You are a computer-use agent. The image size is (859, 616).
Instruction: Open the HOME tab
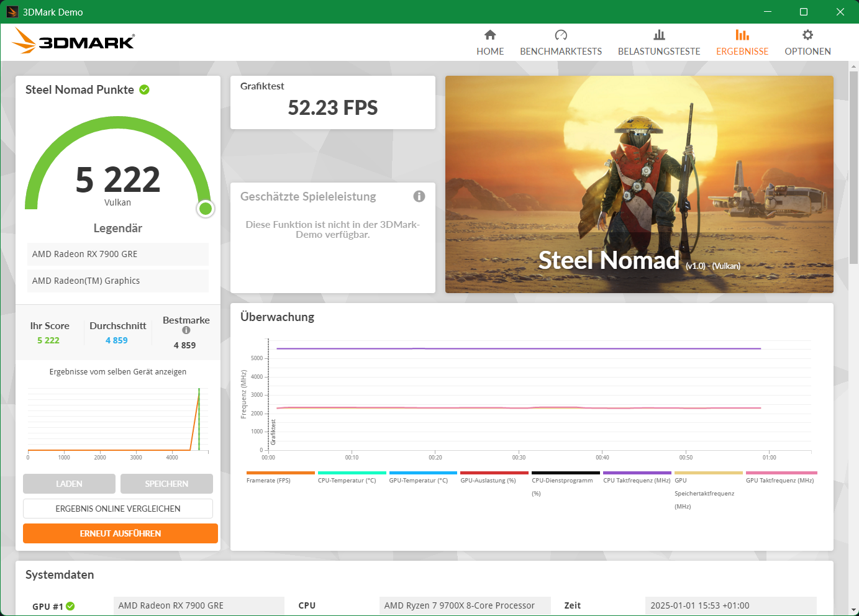[x=490, y=43]
